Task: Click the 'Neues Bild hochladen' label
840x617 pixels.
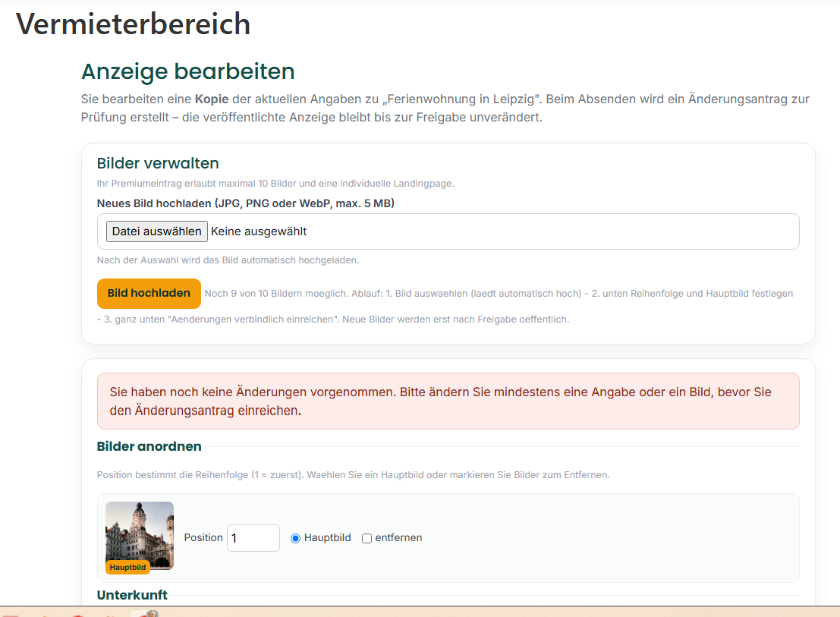Action: point(245,203)
